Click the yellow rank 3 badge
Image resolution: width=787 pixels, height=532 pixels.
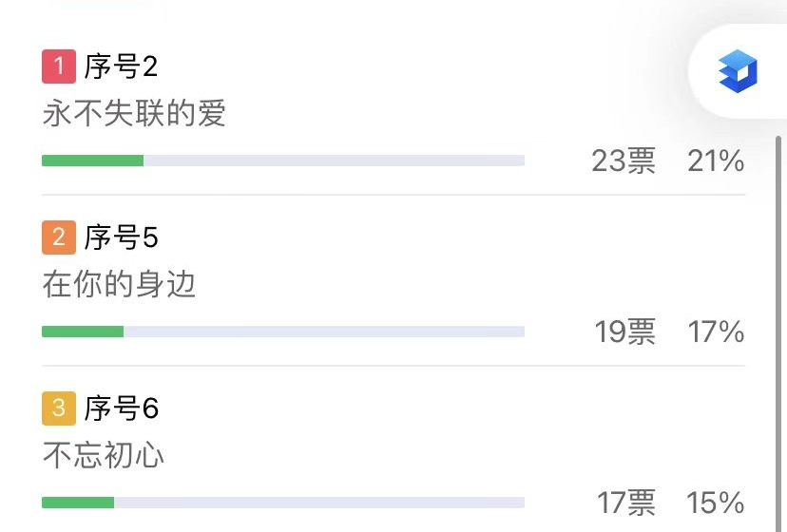click(59, 408)
